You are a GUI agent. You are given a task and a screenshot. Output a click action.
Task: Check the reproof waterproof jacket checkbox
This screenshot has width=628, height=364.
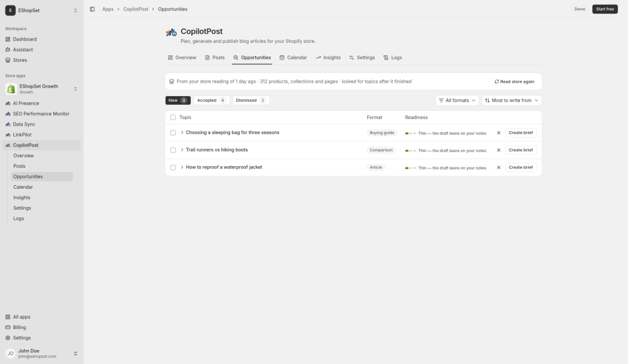(x=173, y=168)
